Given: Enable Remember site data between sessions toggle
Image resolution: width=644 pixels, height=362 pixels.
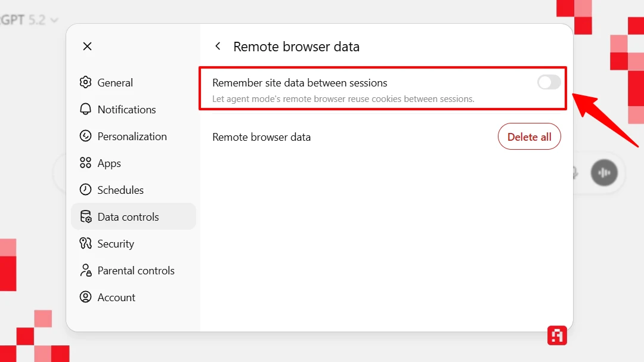Looking at the screenshot, I should click(549, 83).
